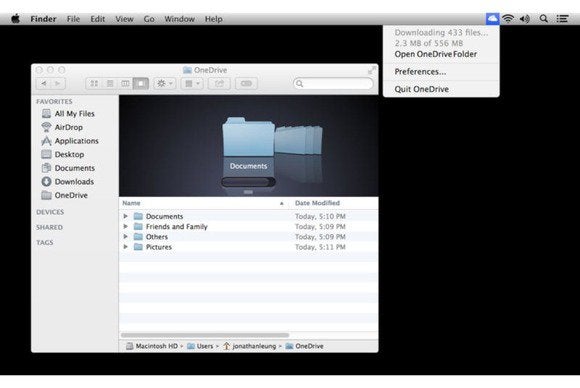This screenshot has width=580, height=388.
Task: Expand the Friends and Family folder
Action: point(126,226)
